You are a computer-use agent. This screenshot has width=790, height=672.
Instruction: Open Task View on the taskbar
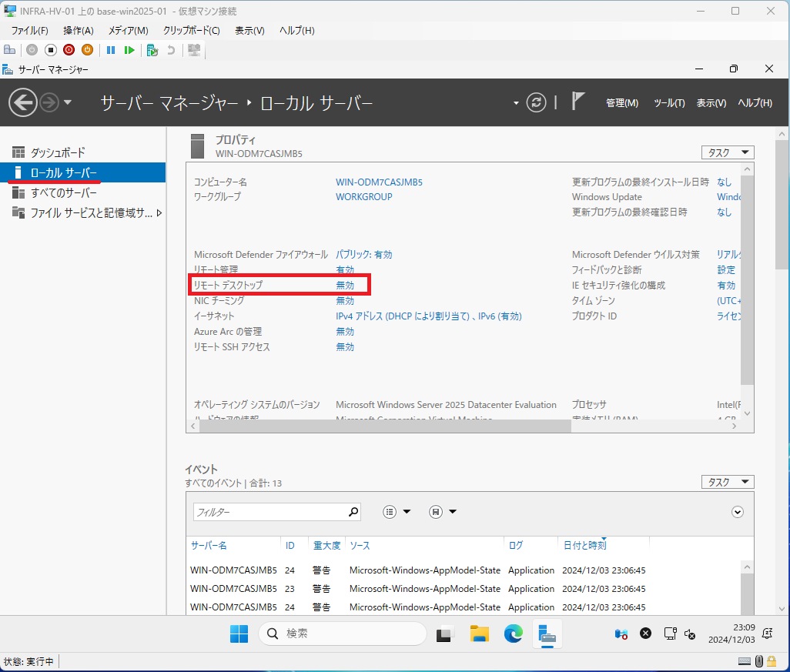[445, 634]
